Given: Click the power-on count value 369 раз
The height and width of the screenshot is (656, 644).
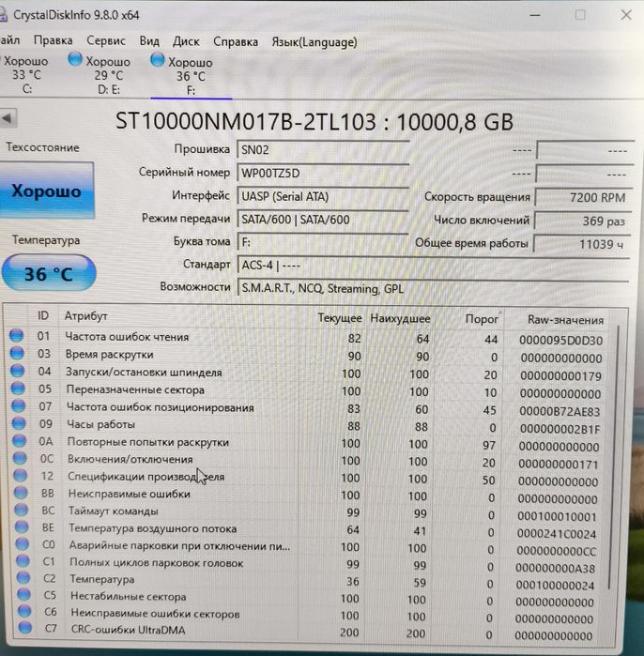Looking at the screenshot, I should [583, 221].
